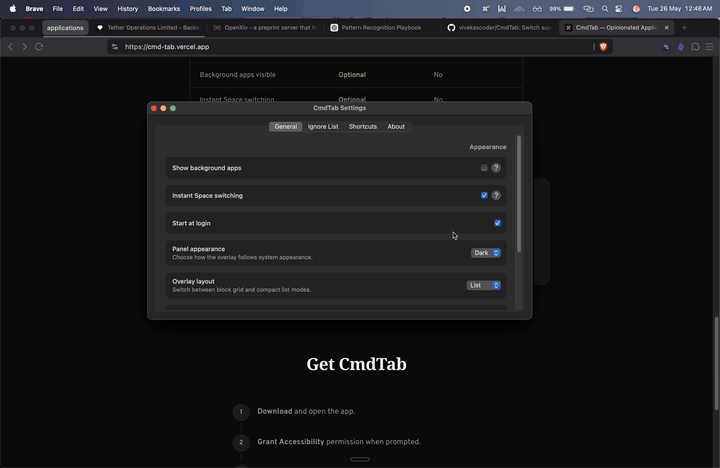Open the Edit menu
The width and height of the screenshot is (720, 468).
click(x=78, y=8)
